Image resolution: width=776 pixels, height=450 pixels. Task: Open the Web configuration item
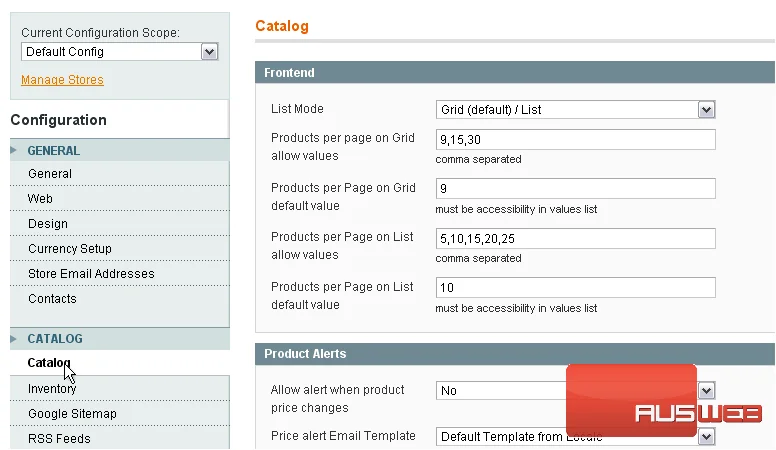tap(120, 199)
